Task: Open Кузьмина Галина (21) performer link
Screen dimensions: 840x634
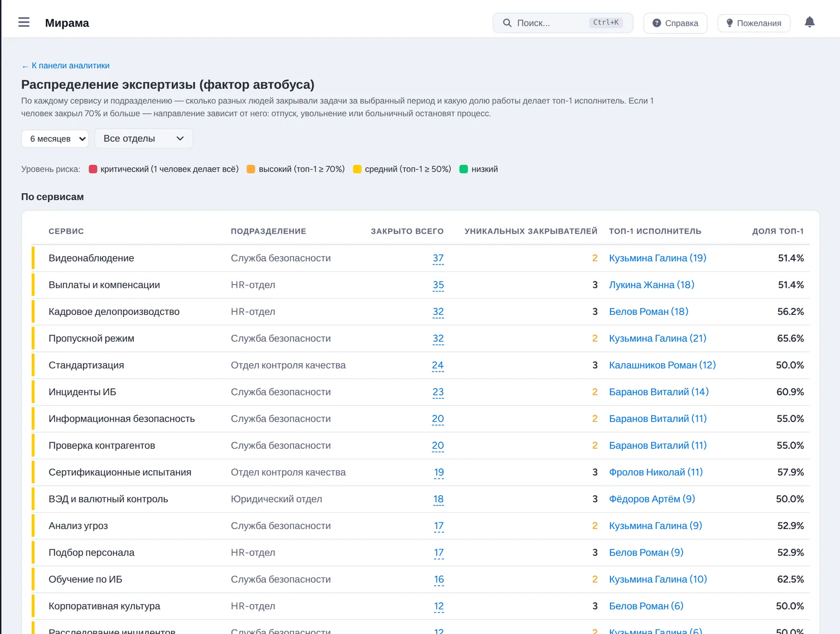Action: click(x=657, y=339)
